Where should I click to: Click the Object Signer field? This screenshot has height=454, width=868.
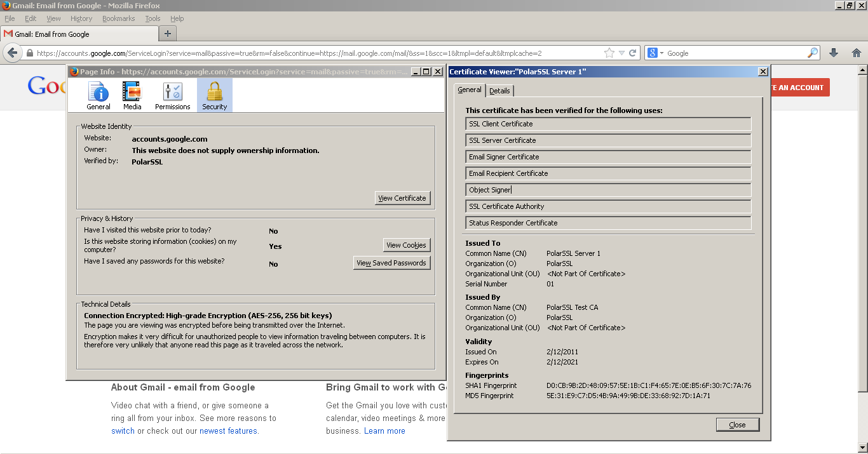click(x=608, y=190)
